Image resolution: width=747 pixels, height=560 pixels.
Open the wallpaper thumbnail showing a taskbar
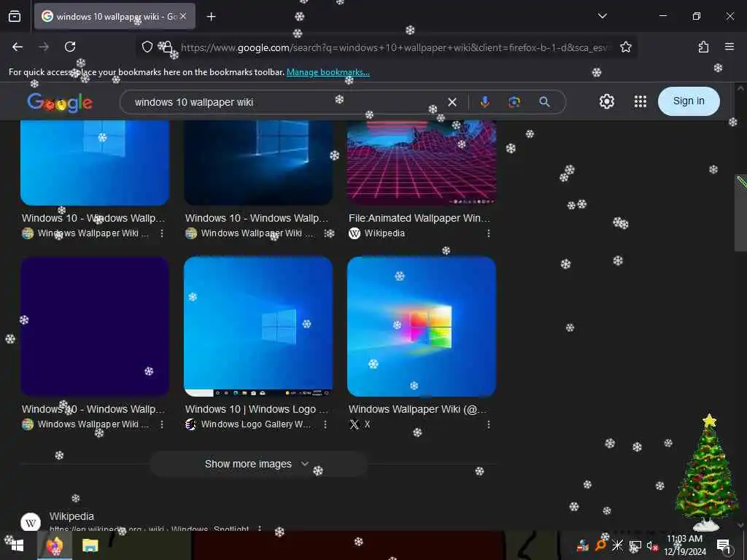click(x=258, y=326)
